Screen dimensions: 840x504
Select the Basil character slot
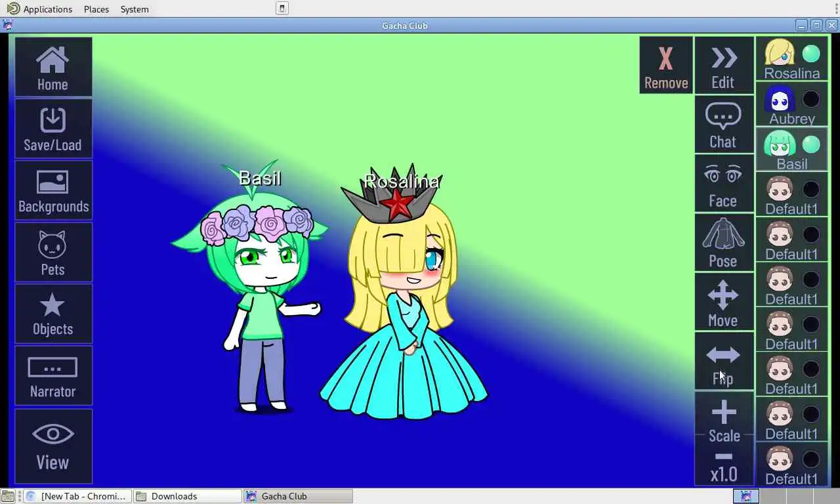point(791,150)
